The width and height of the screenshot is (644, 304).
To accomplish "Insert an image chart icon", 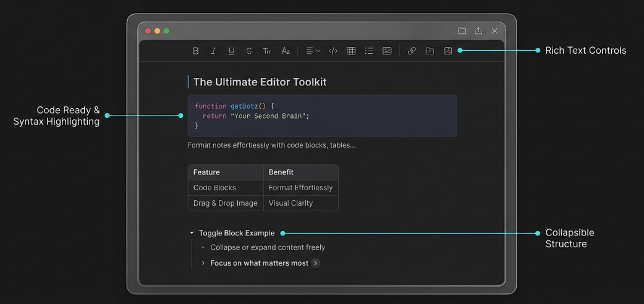I will [x=387, y=51].
